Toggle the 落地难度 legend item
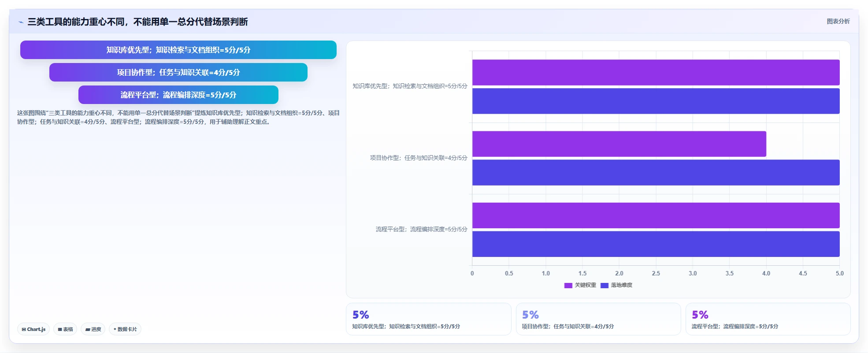Screen dimensions: 868x353 click(x=616, y=285)
